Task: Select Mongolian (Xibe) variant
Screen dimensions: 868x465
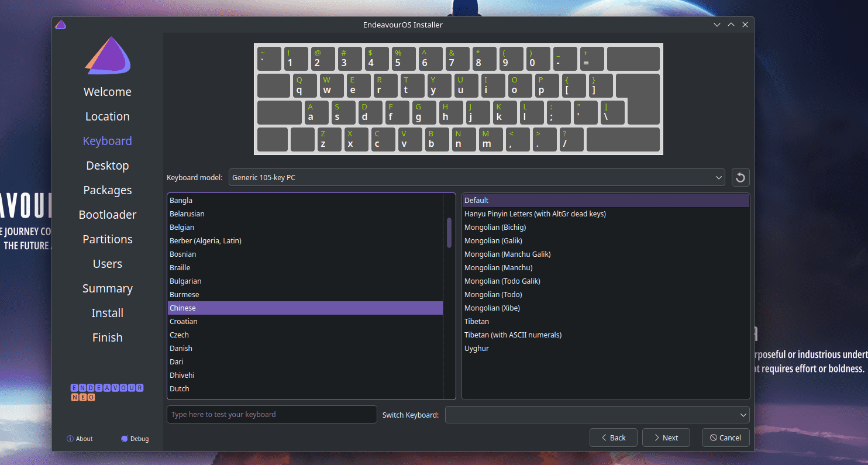Action: (x=606, y=308)
